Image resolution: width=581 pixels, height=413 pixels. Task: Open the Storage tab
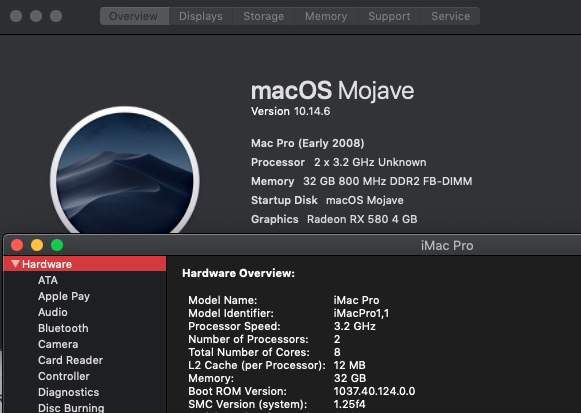coord(263,16)
